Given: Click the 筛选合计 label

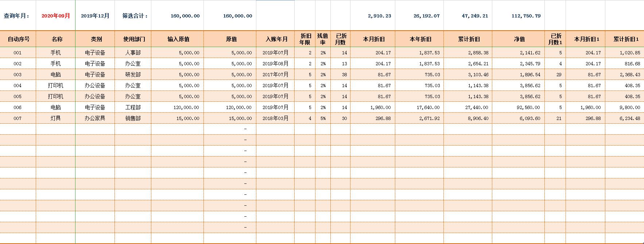Looking at the screenshot, I should tap(135, 16).
